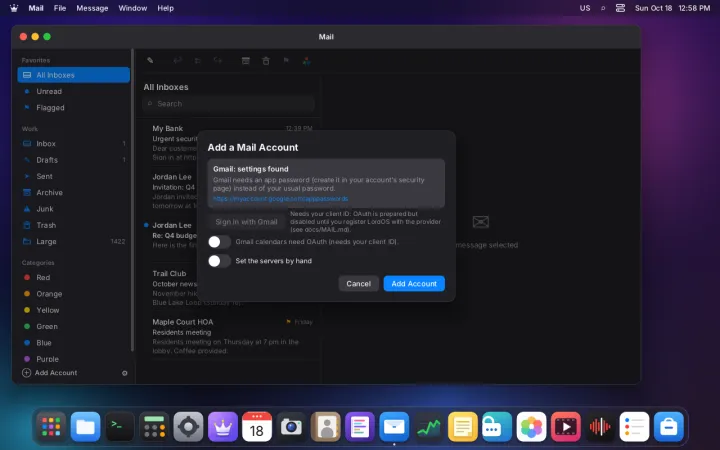Open the Message menu
Image resolution: width=720 pixels, height=450 pixels.
92,8
